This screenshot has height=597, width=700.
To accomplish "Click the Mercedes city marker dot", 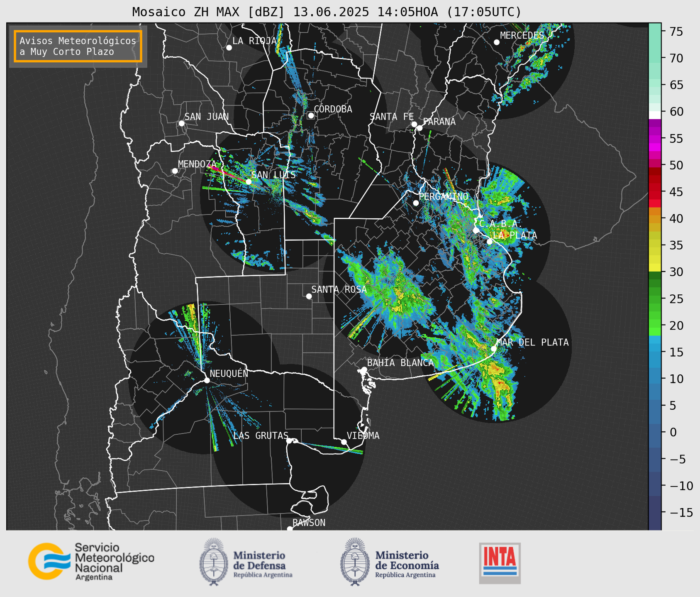I will 496,42.
